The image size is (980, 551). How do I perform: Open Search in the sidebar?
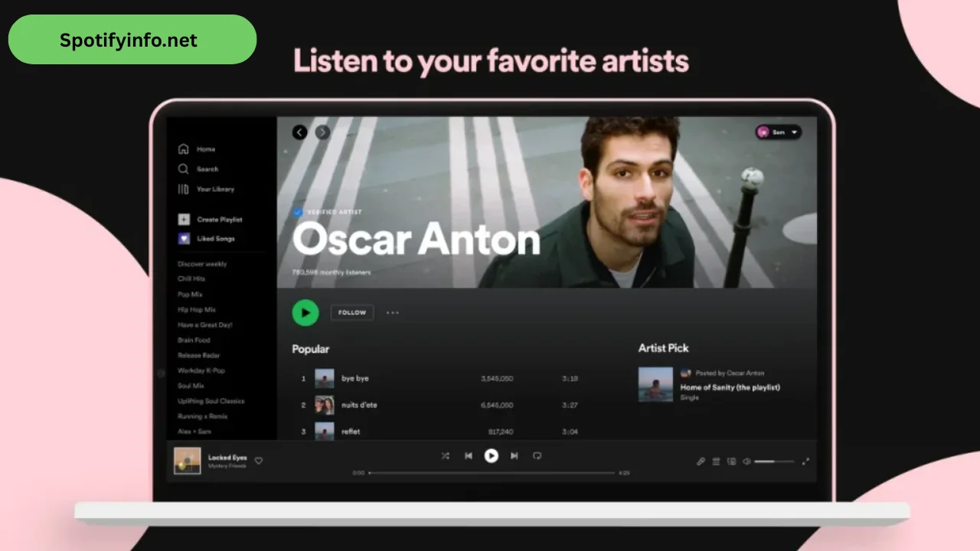[x=198, y=169]
